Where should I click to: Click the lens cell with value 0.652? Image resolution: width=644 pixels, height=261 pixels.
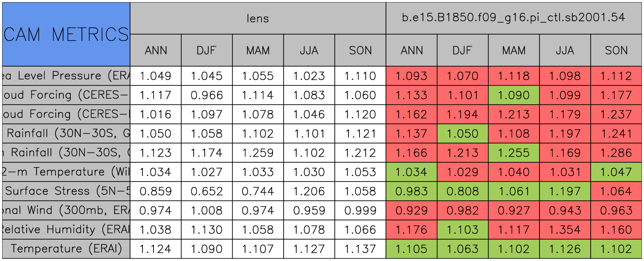207,191
